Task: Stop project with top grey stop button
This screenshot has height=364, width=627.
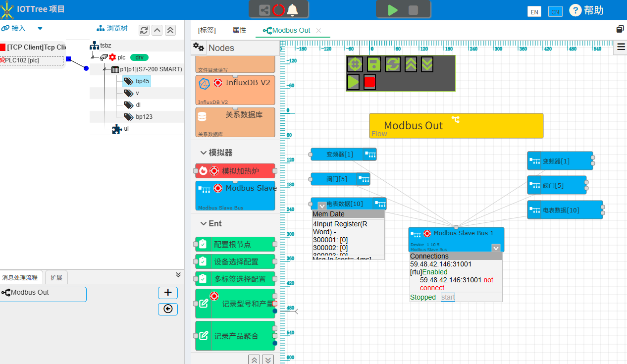Action: [x=413, y=10]
